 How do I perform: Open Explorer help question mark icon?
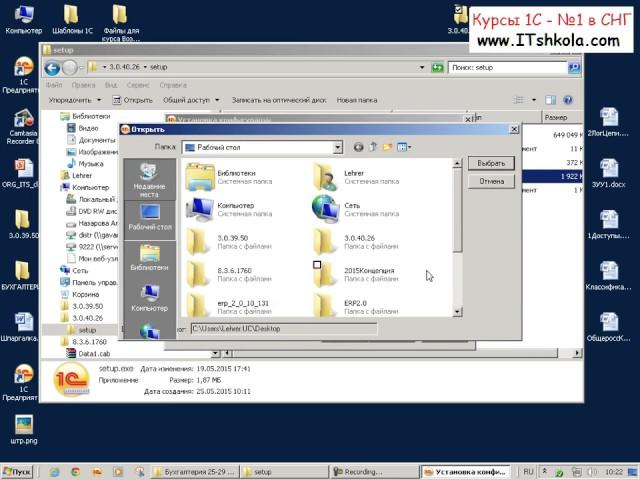568,100
